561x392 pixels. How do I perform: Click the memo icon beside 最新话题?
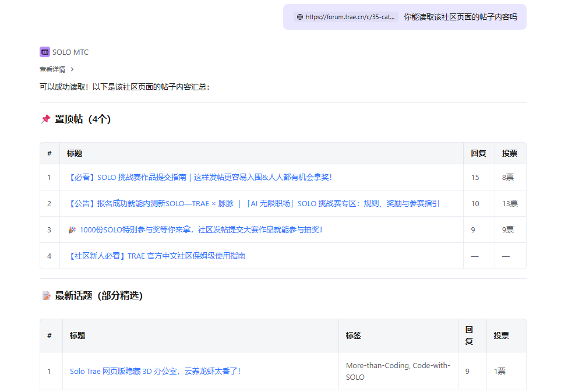pyautogui.click(x=46, y=296)
